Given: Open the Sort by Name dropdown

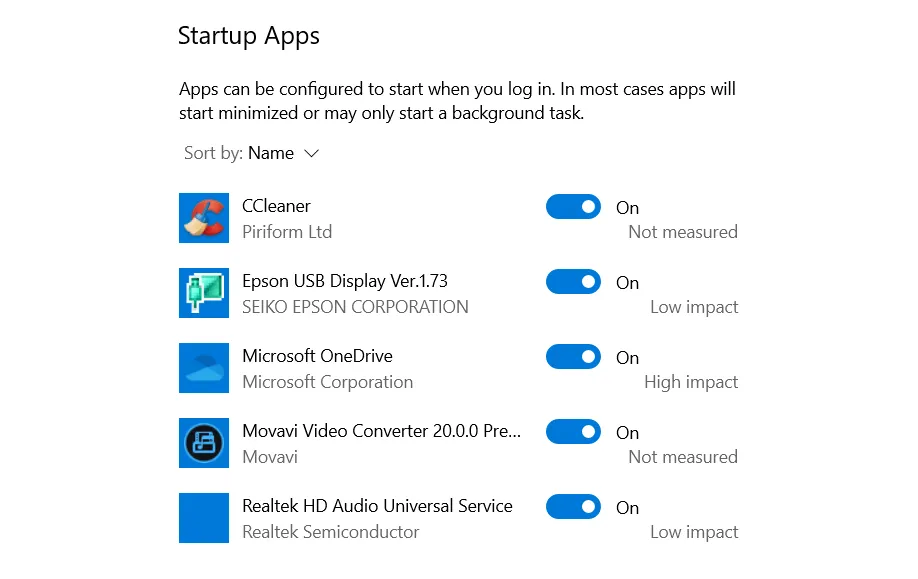Looking at the screenshot, I should [x=252, y=153].
